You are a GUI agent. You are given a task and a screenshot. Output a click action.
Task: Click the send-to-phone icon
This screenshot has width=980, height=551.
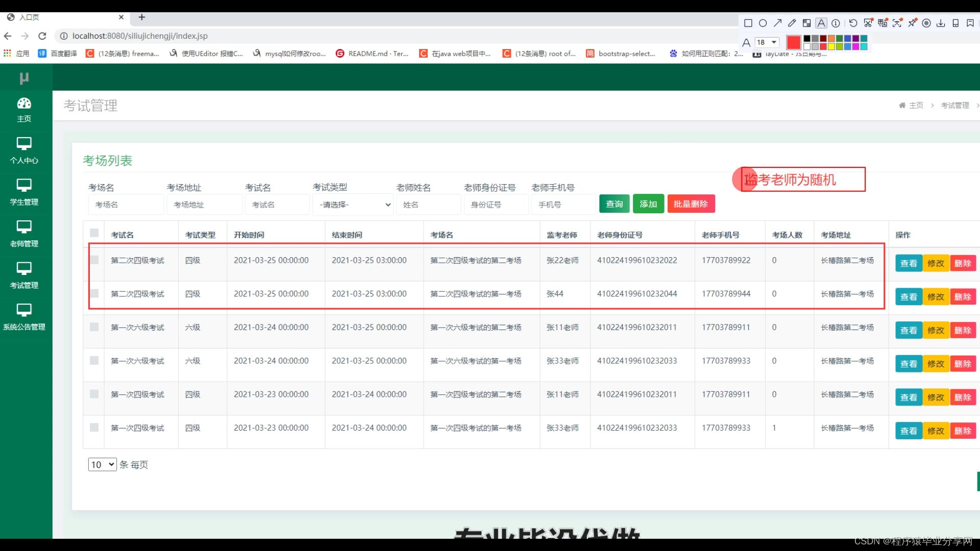pyautogui.click(x=955, y=23)
